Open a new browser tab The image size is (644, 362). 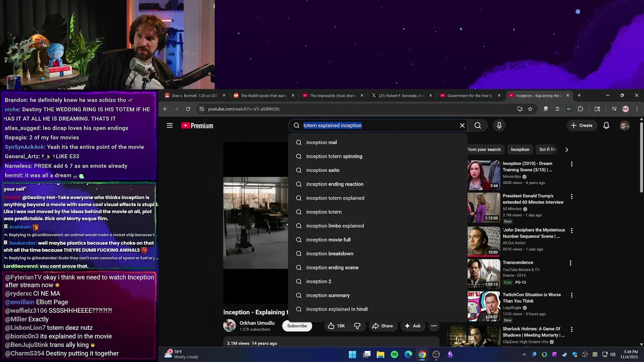click(579, 96)
